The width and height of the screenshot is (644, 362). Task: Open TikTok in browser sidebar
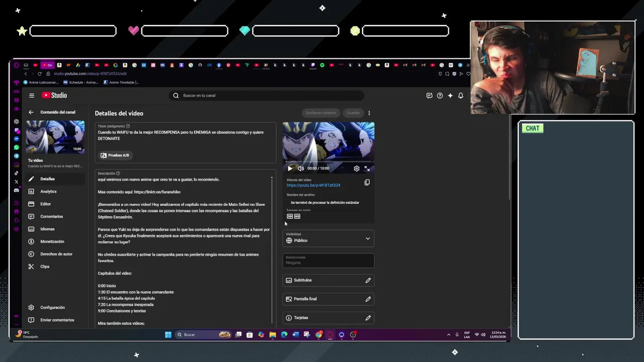(17, 173)
